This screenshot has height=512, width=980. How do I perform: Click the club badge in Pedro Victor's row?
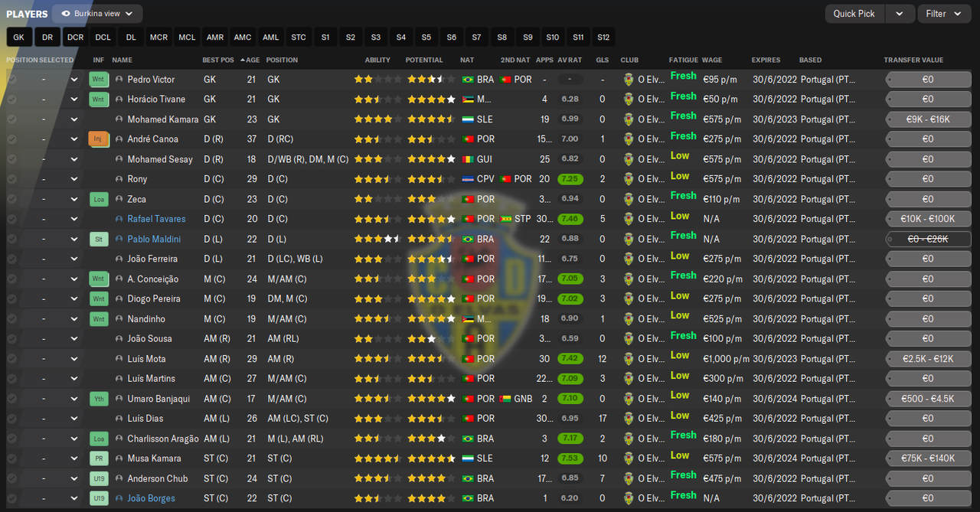pyautogui.click(x=629, y=80)
